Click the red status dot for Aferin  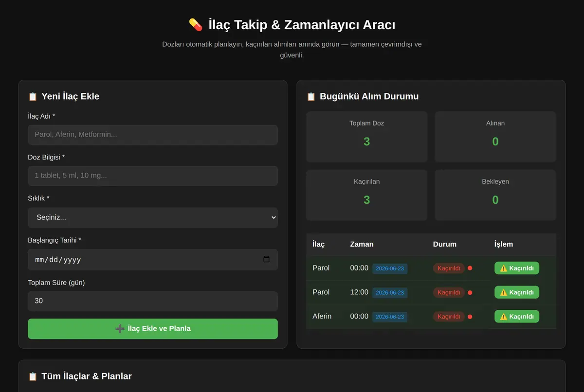coord(470,317)
